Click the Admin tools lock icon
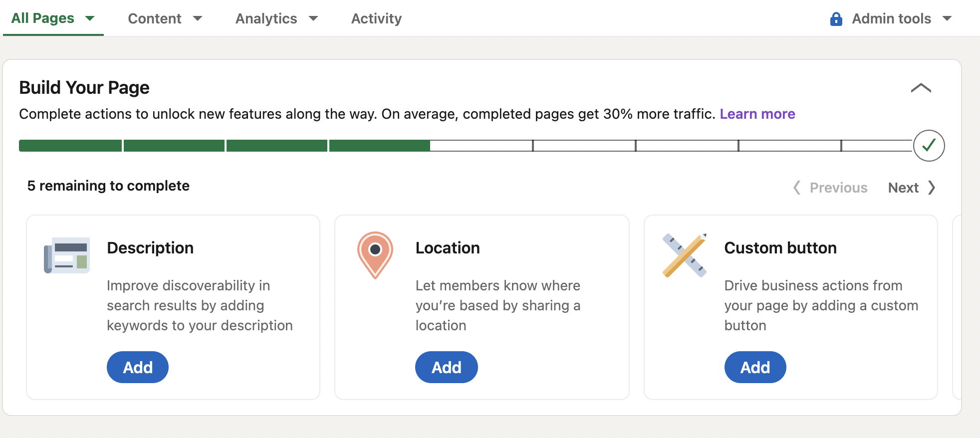 coord(836,19)
